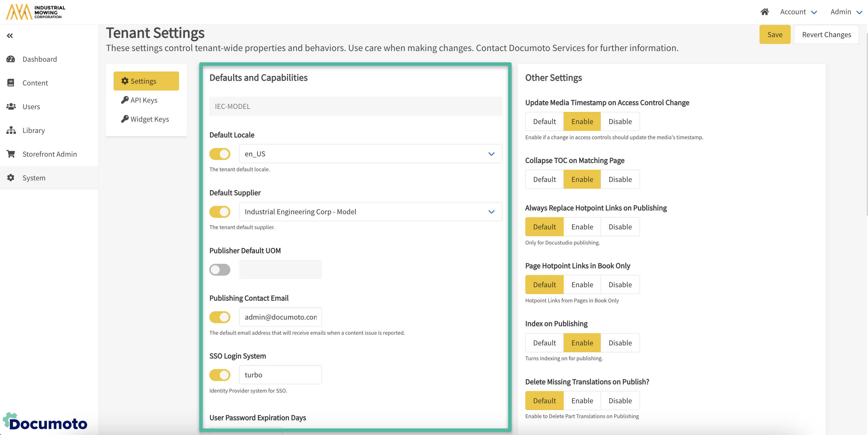Toggle off the Default Locale switch

click(220, 154)
